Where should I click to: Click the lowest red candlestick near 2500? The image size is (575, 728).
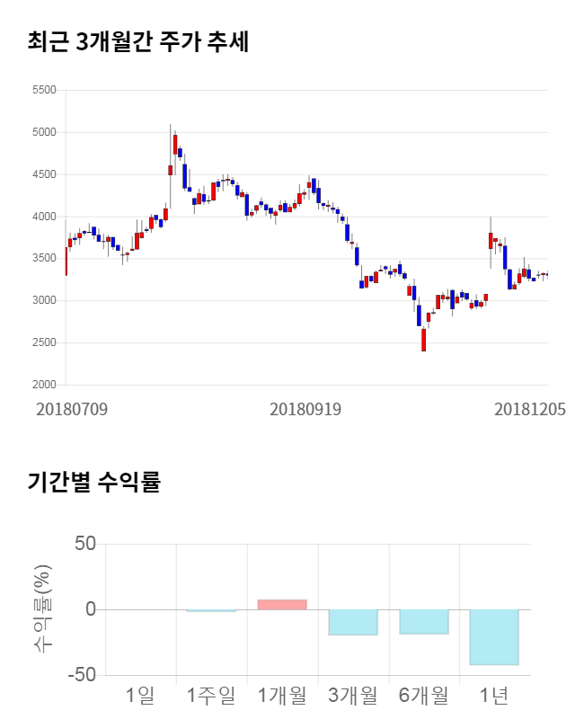point(423,339)
